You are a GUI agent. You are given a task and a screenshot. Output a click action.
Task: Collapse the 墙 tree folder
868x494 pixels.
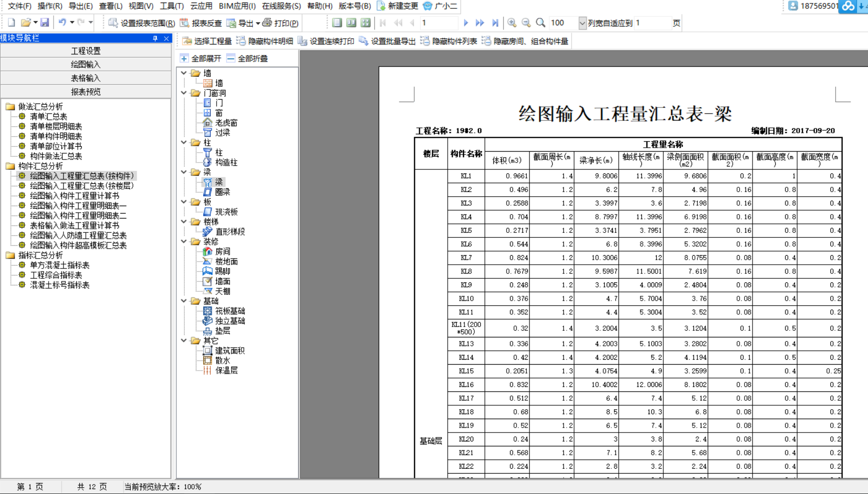tap(184, 73)
